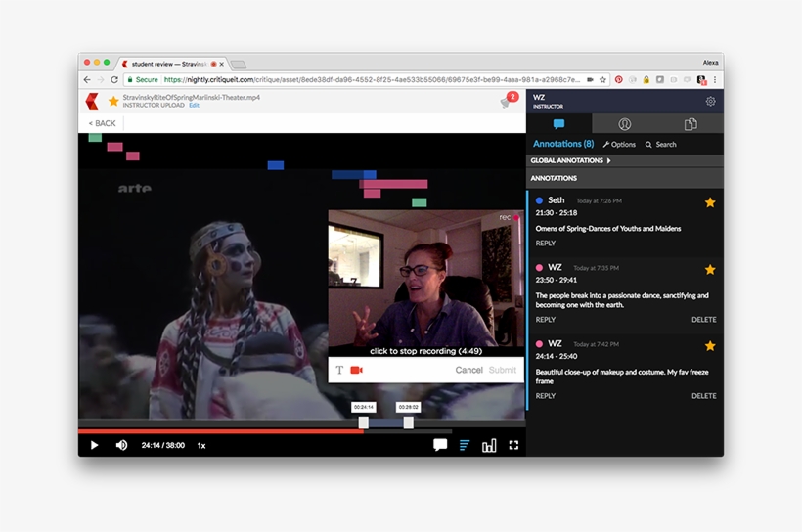Toggle the star next to the file name
This screenshot has height=532, width=802.
pos(113,101)
